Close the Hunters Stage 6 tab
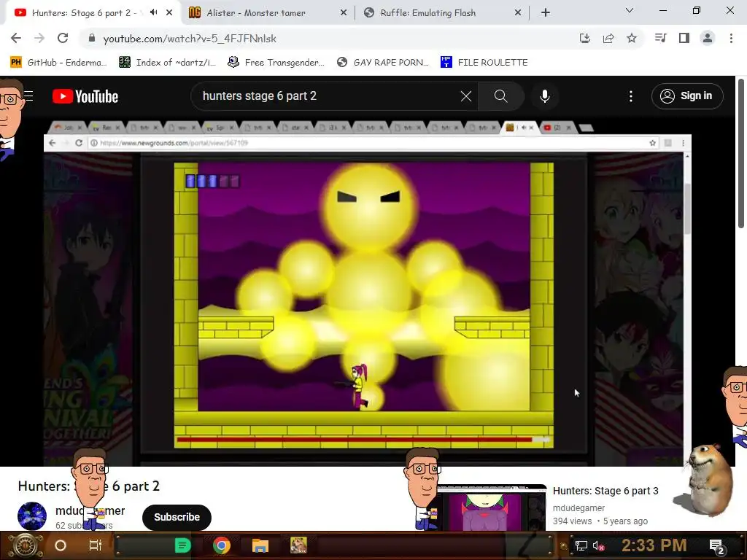The width and height of the screenshot is (747, 560). (169, 13)
